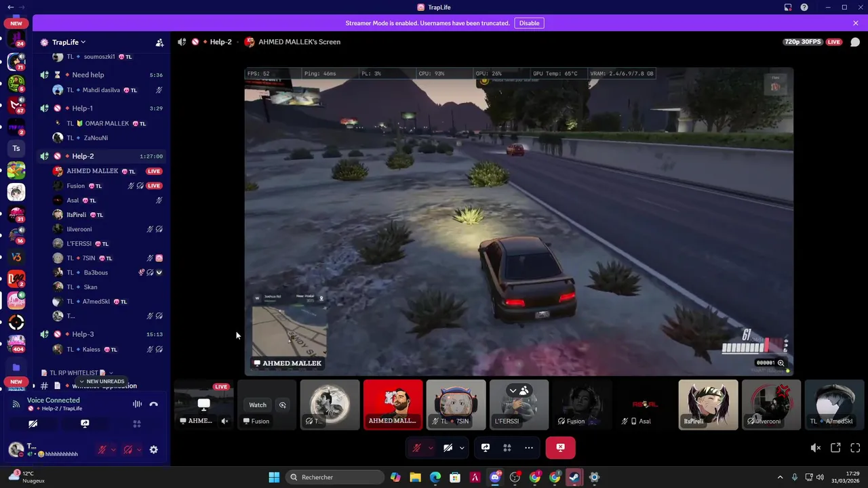Select the ItsPireli participant tile
868x488 pixels.
click(708, 405)
